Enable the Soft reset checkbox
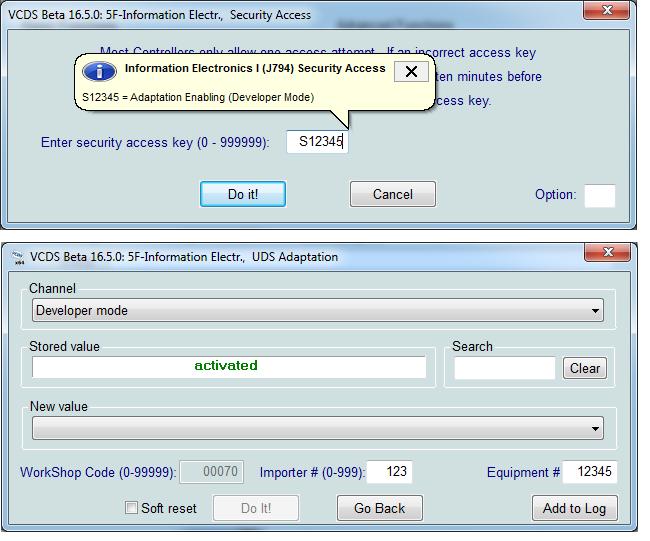 (131, 508)
